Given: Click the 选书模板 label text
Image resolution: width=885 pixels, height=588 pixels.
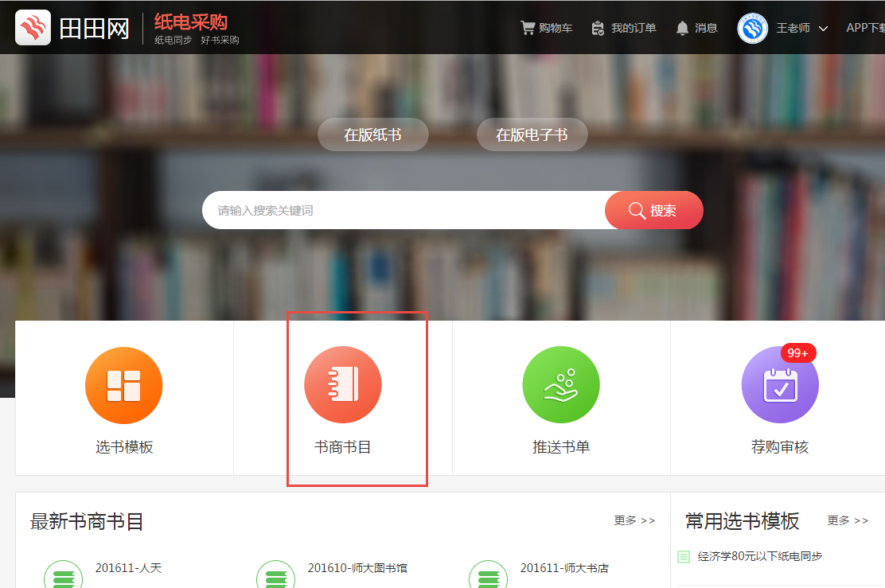Looking at the screenshot, I should 124,447.
